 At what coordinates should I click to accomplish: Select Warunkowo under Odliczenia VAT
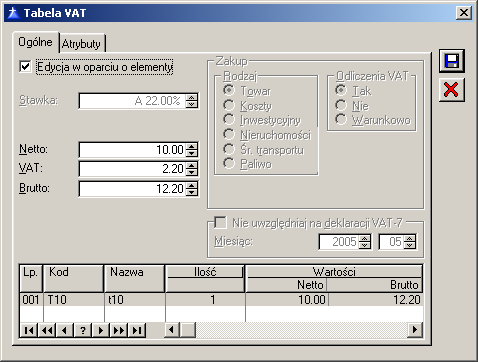pyautogui.click(x=341, y=119)
